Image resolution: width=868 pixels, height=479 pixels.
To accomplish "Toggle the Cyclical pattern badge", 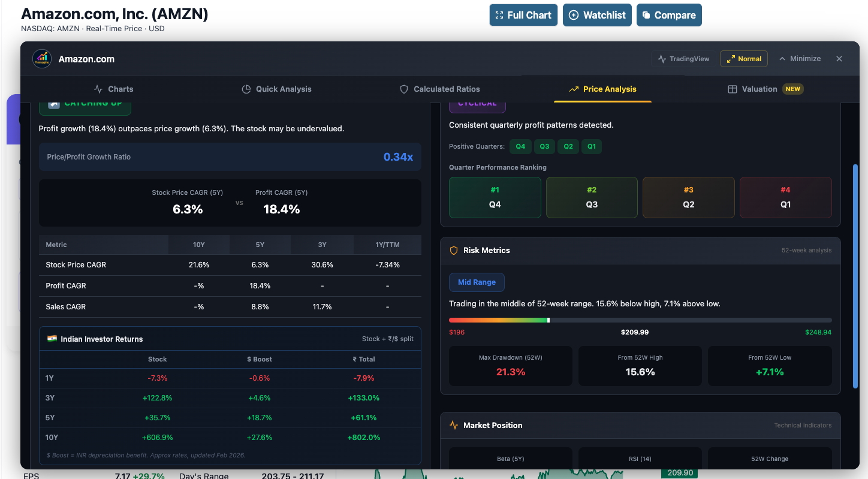I will 477,103.
